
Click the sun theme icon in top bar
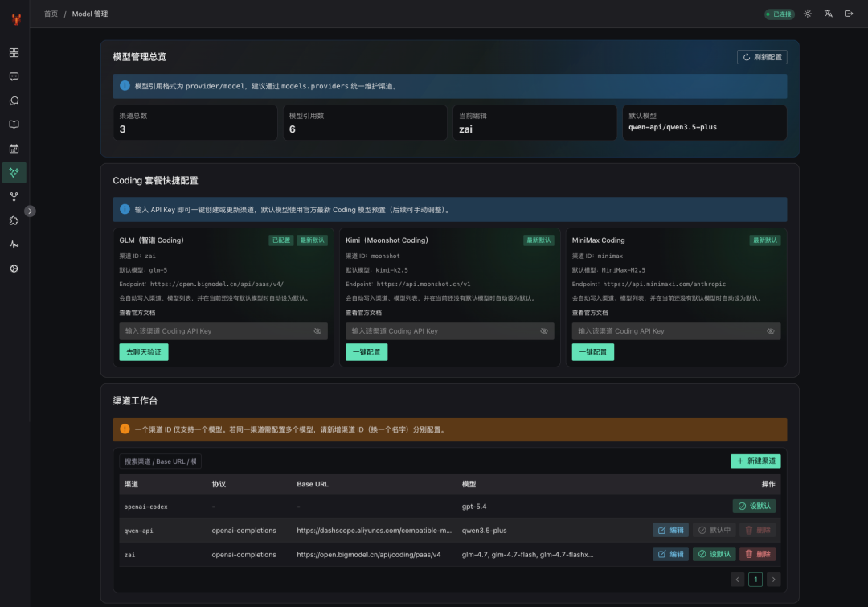[807, 14]
